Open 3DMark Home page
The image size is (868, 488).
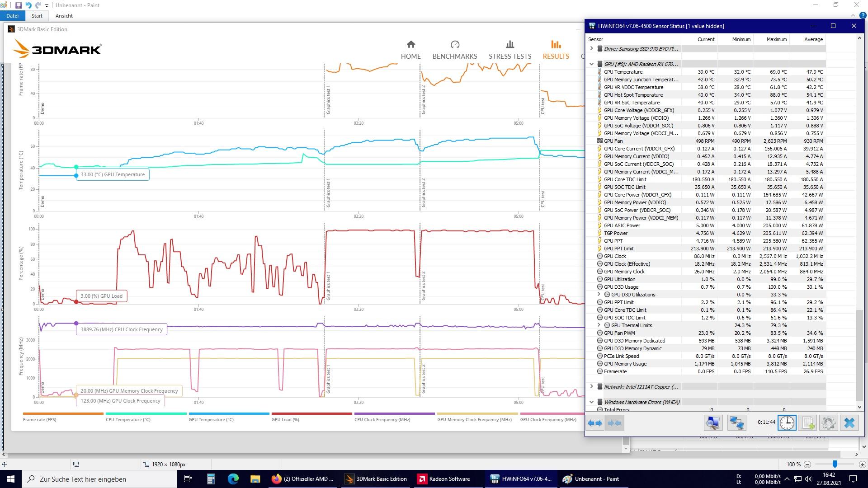click(410, 50)
